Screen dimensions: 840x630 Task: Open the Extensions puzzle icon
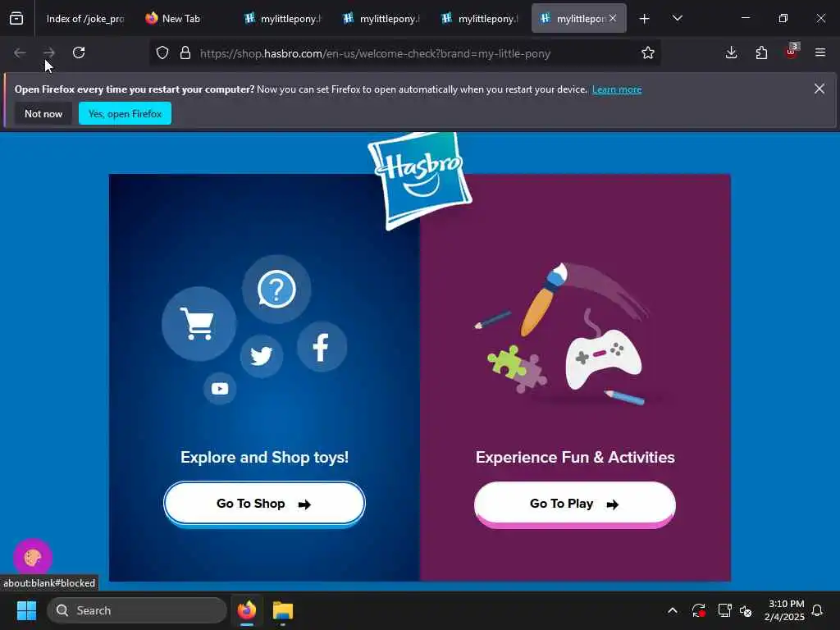pos(761,52)
